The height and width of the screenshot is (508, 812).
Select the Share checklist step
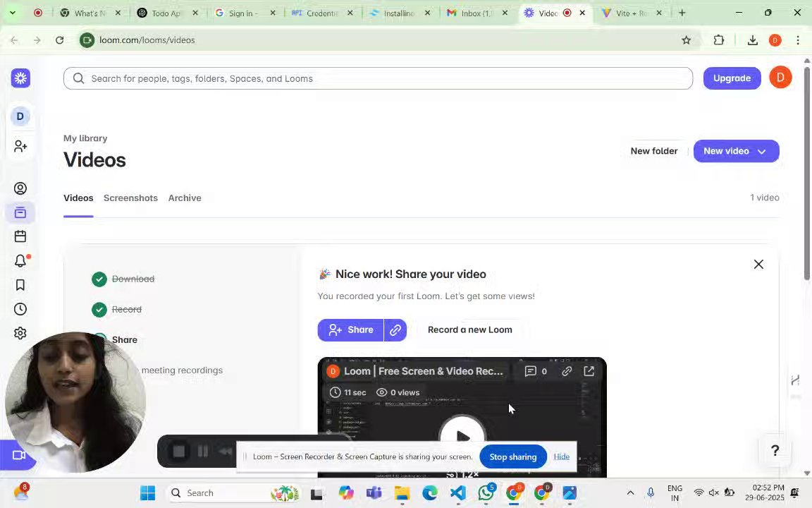[124, 340]
